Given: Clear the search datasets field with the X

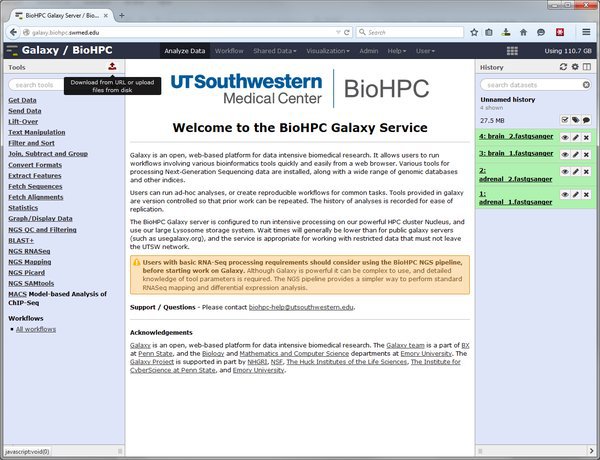Looking at the screenshot, I should tap(586, 85).
